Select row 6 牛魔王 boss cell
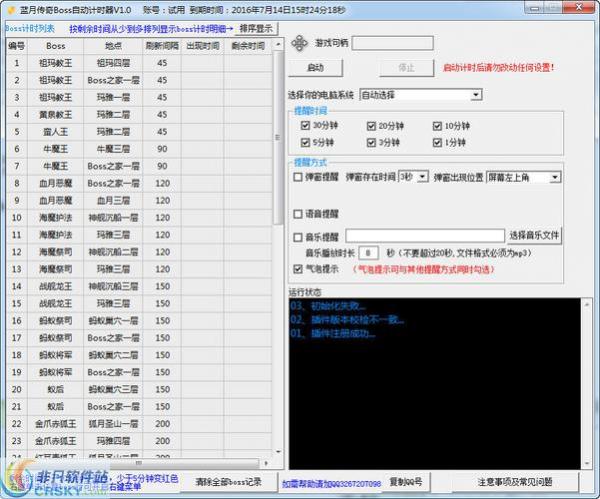This screenshot has width=600, height=499. pos(55,149)
